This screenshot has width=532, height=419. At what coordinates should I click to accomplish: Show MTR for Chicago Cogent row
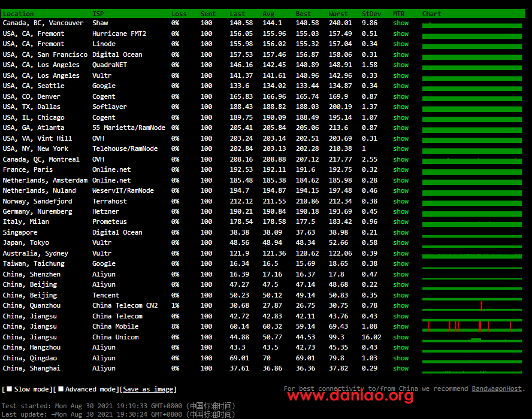pos(401,118)
